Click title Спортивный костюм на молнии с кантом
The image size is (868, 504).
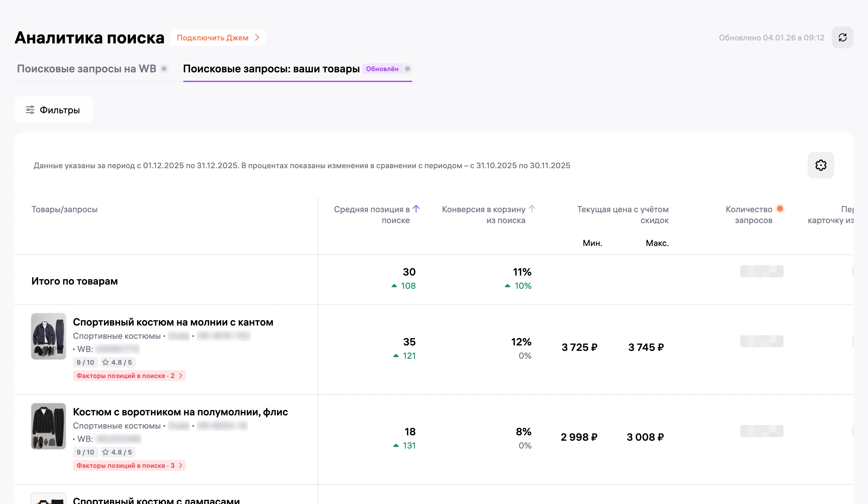pyautogui.click(x=173, y=322)
